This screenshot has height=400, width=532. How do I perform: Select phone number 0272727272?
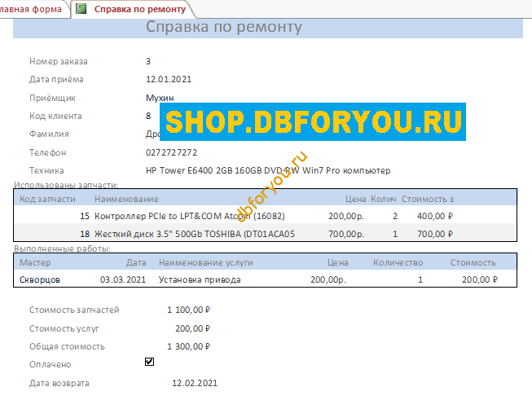(171, 152)
